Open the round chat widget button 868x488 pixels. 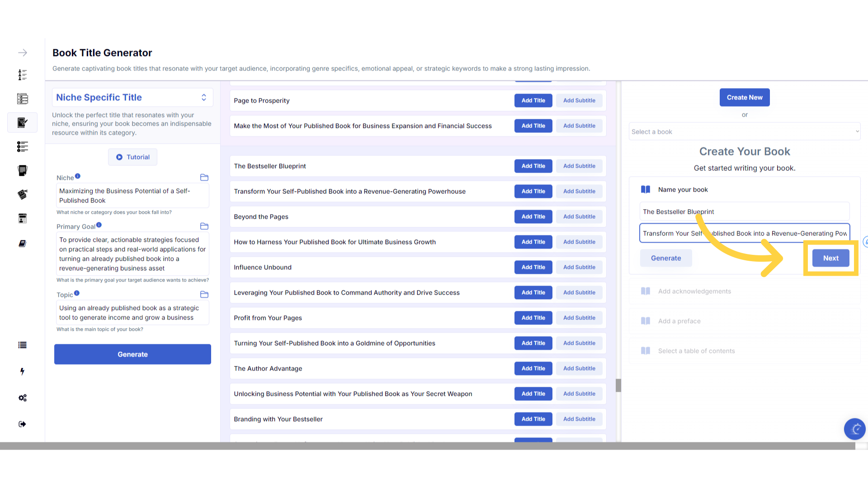point(854,429)
